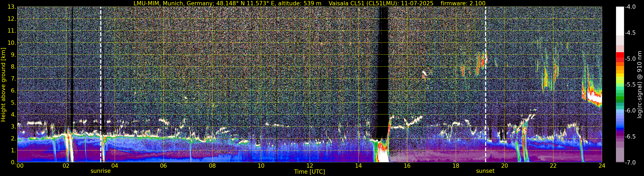
Task: Click the '6.' height tick label
Action: [13, 91]
